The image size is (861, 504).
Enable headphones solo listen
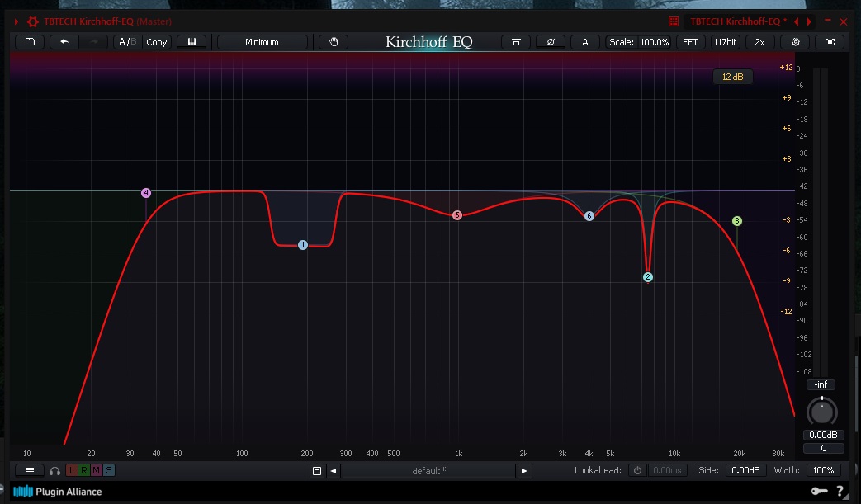tap(54, 470)
